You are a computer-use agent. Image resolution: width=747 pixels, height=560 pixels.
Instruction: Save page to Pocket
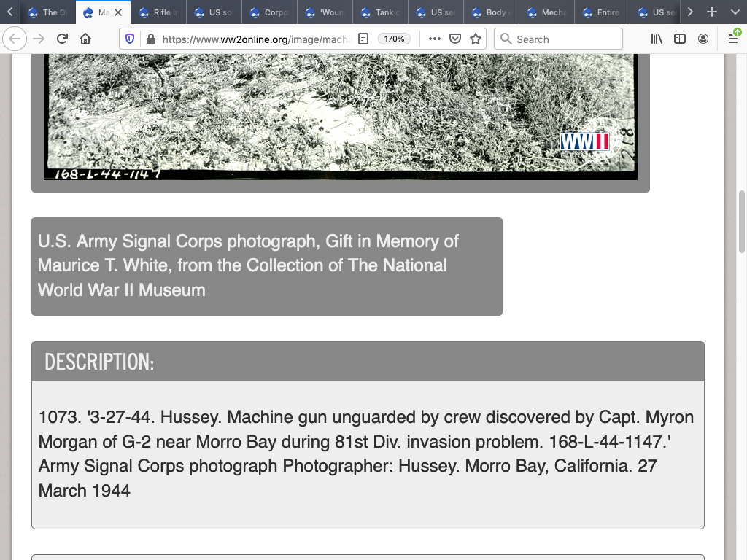coord(455,39)
